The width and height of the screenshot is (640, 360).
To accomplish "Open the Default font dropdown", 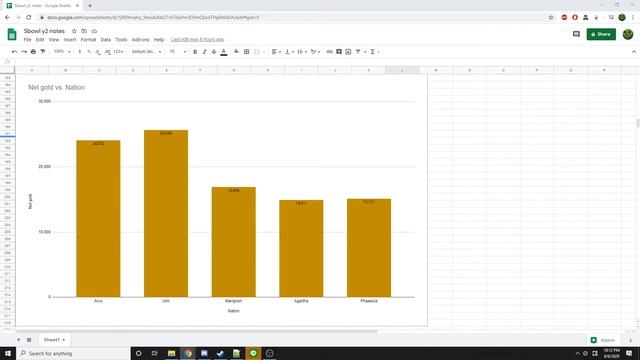I will coord(147,52).
